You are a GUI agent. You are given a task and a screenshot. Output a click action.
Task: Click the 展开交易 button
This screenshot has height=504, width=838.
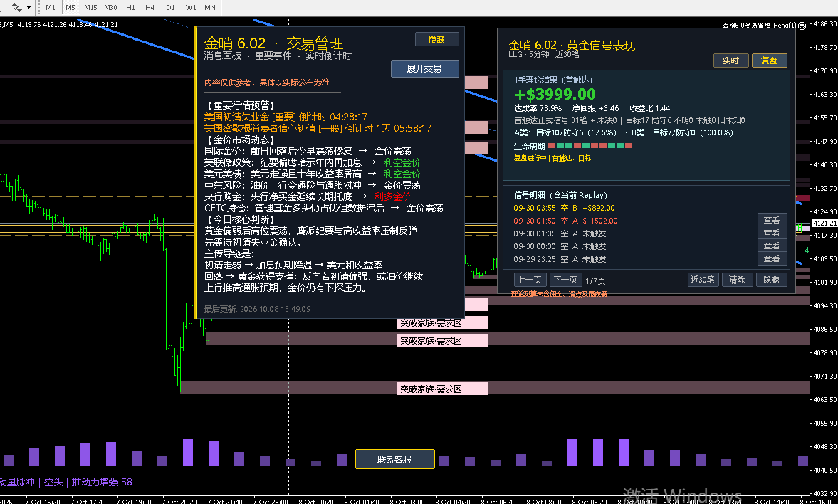coord(424,68)
